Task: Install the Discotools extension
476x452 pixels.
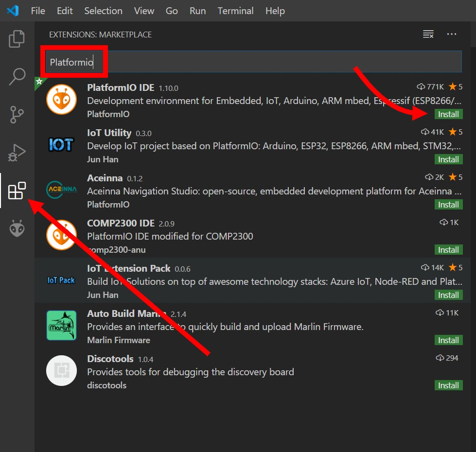Action: click(448, 385)
